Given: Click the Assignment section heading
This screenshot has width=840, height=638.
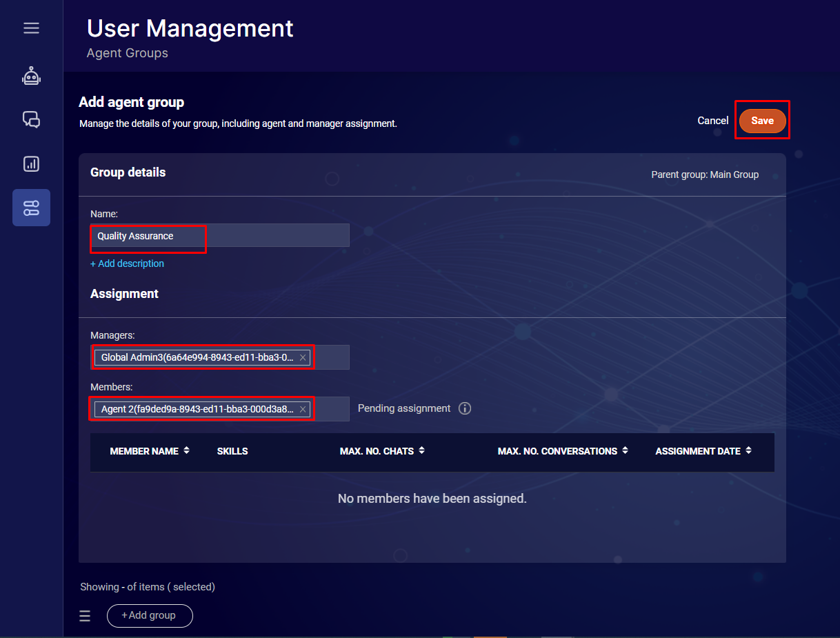Looking at the screenshot, I should point(124,294).
